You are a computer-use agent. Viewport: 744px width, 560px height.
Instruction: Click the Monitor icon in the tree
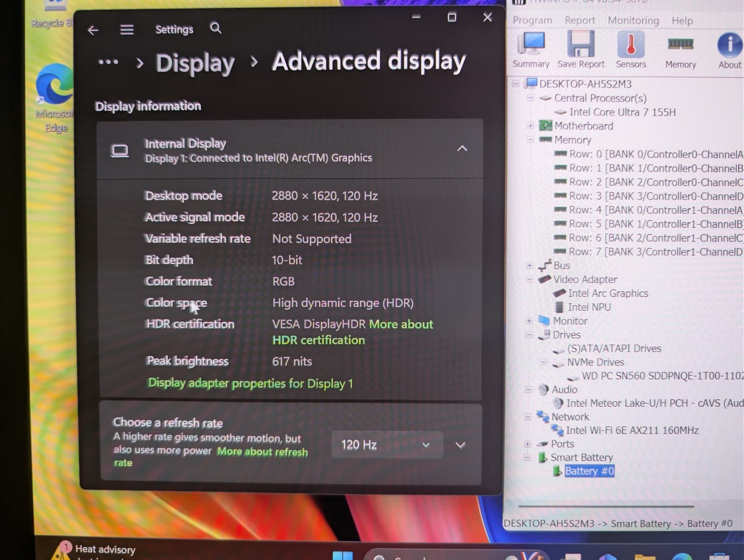tap(544, 320)
